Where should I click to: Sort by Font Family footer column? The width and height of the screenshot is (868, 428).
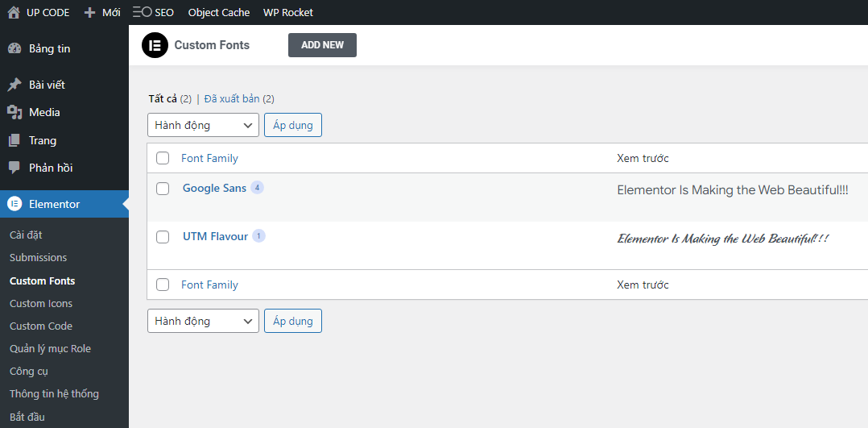(209, 285)
